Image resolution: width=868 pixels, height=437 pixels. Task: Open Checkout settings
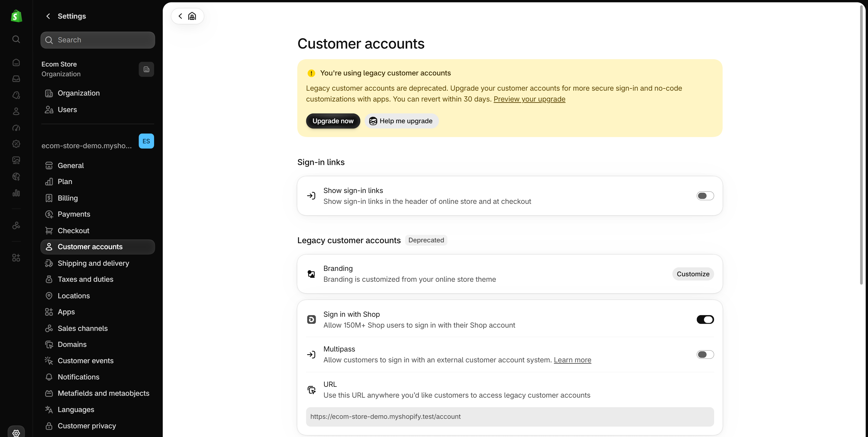tap(97, 231)
